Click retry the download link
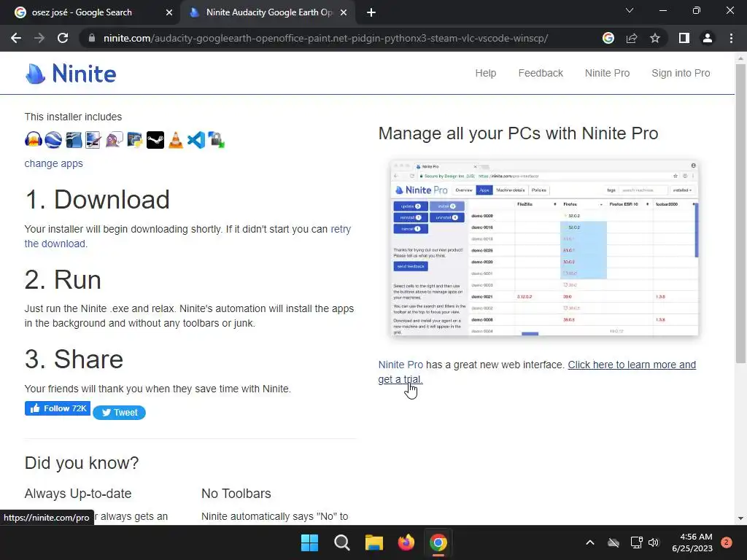The height and width of the screenshot is (560, 747). pyautogui.click(x=341, y=229)
